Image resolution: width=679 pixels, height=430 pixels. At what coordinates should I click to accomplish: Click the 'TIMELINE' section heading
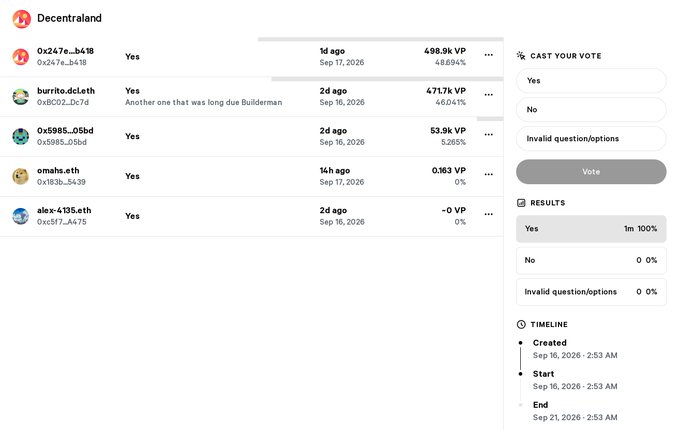[549, 324]
